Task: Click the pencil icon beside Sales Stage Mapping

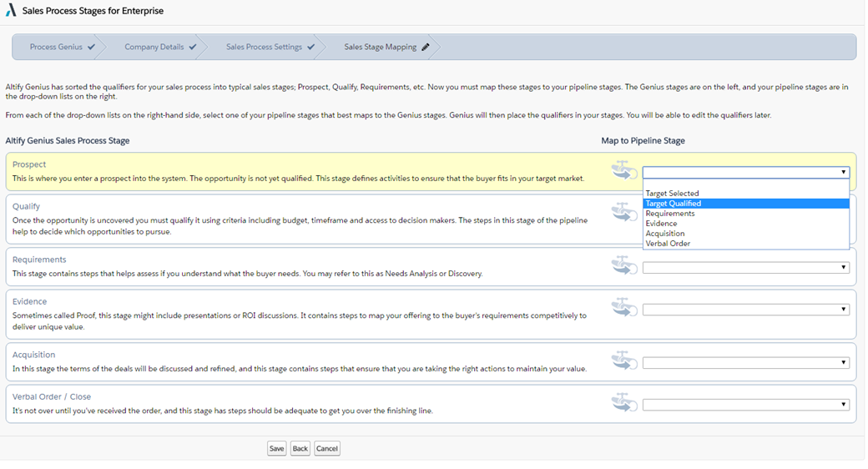Action: [425, 47]
